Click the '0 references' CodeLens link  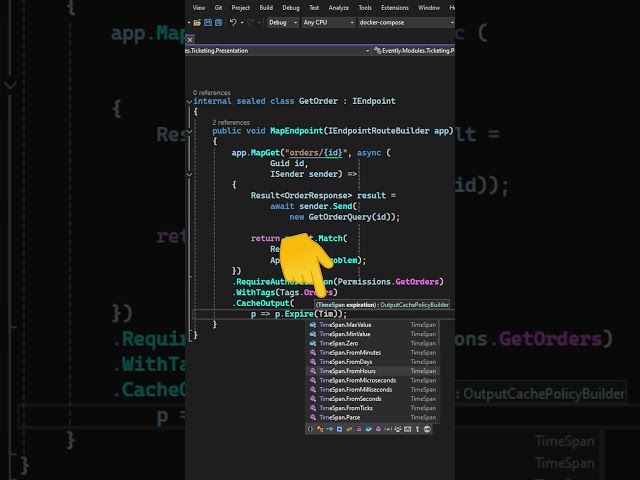pos(211,93)
